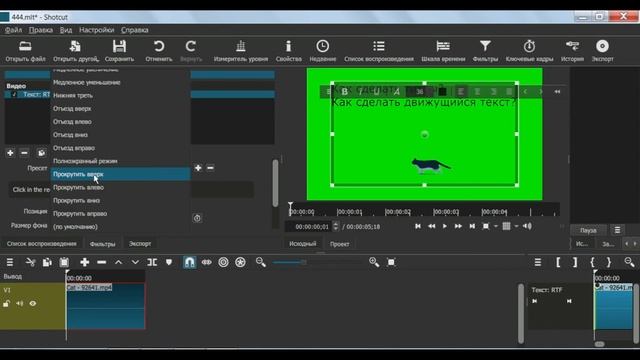Select preset Нижняя треть

(x=120, y=96)
